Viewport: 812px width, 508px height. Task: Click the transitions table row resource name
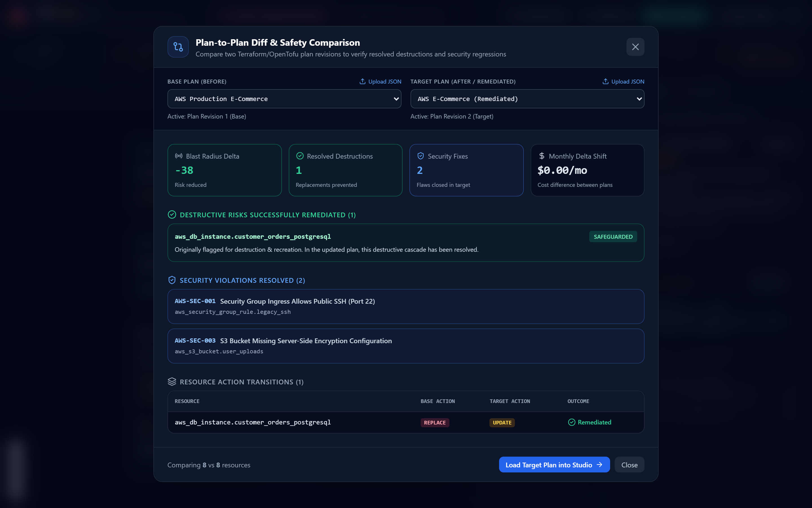point(253,422)
